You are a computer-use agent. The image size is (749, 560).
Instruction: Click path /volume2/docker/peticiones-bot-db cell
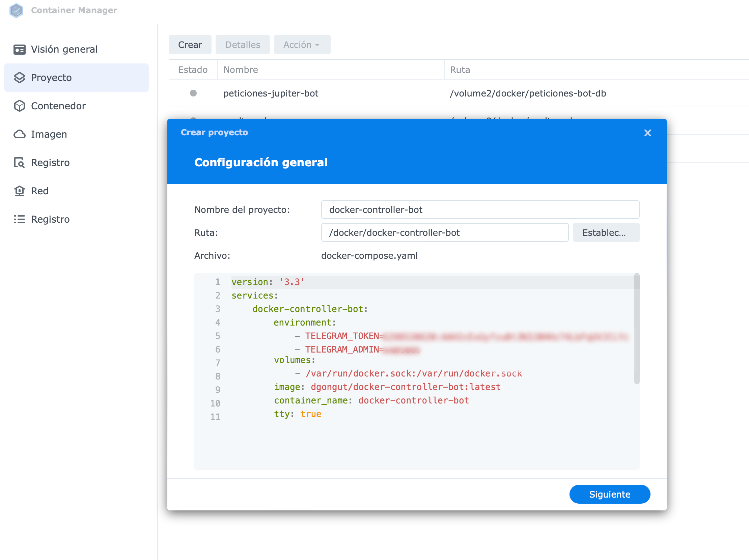click(528, 93)
